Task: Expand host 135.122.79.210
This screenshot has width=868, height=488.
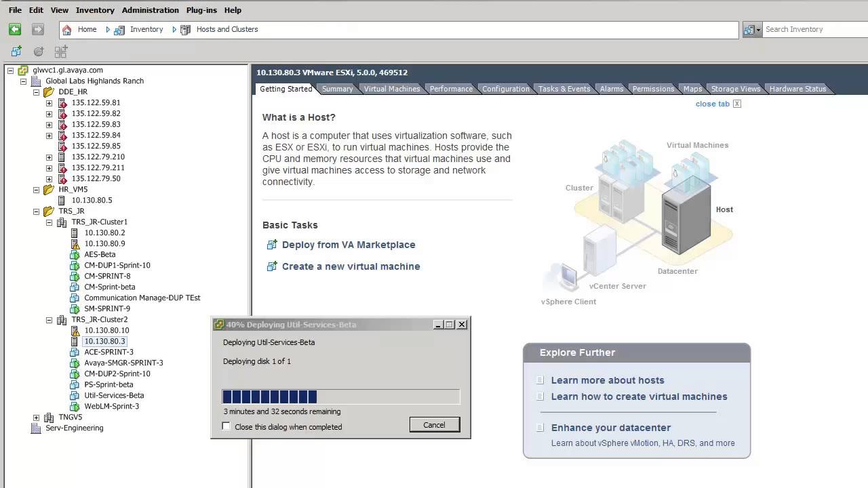Action: click(x=49, y=157)
